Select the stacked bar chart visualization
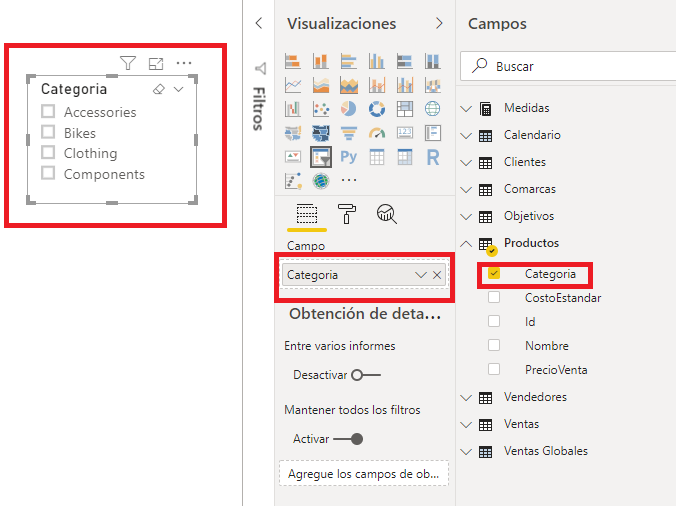676x506 pixels. pyautogui.click(x=293, y=61)
